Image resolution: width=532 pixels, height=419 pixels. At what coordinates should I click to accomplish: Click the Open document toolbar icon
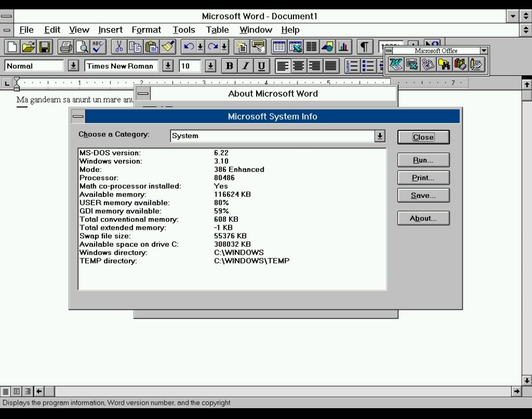point(28,47)
